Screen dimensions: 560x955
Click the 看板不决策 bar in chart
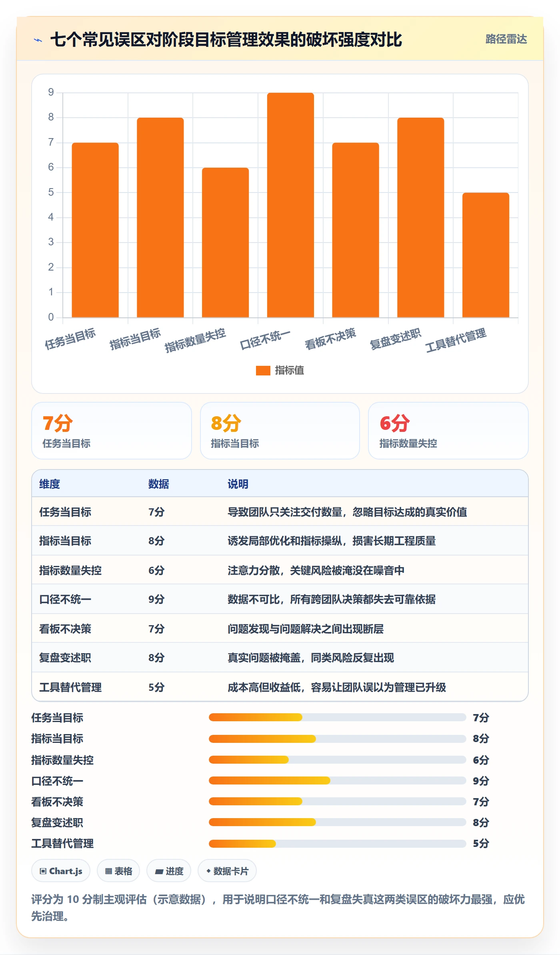coord(356,230)
